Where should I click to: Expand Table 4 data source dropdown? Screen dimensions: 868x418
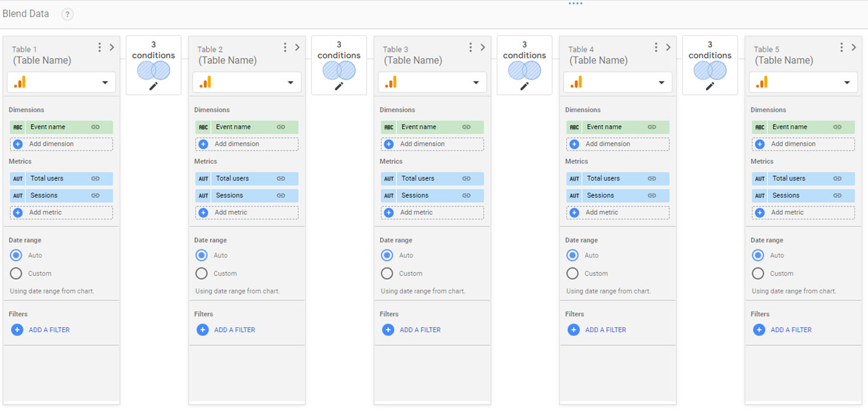pos(661,83)
